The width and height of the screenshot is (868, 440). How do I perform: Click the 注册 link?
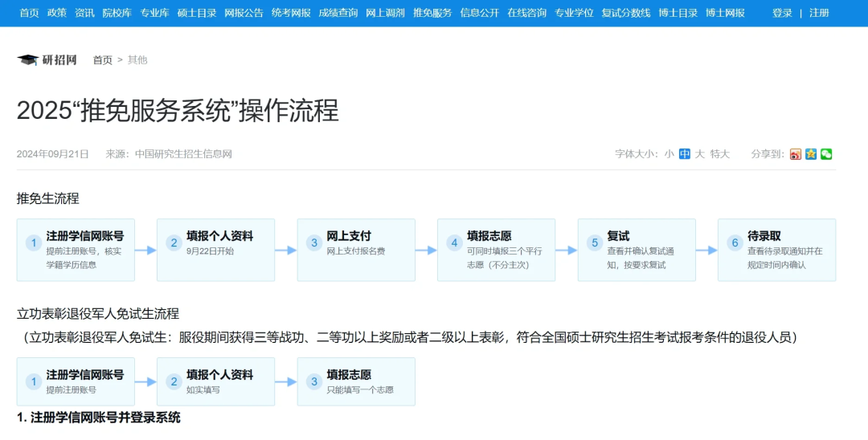pos(819,13)
